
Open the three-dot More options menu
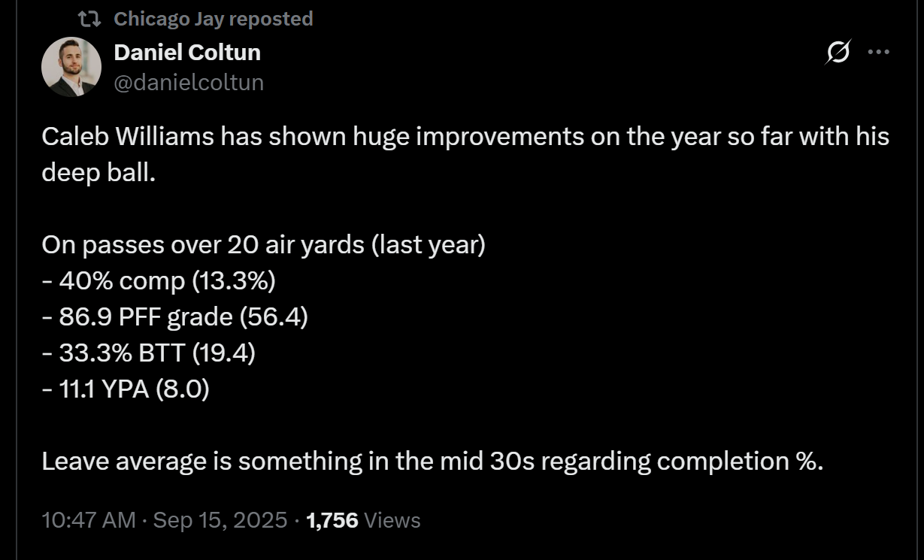point(879,53)
